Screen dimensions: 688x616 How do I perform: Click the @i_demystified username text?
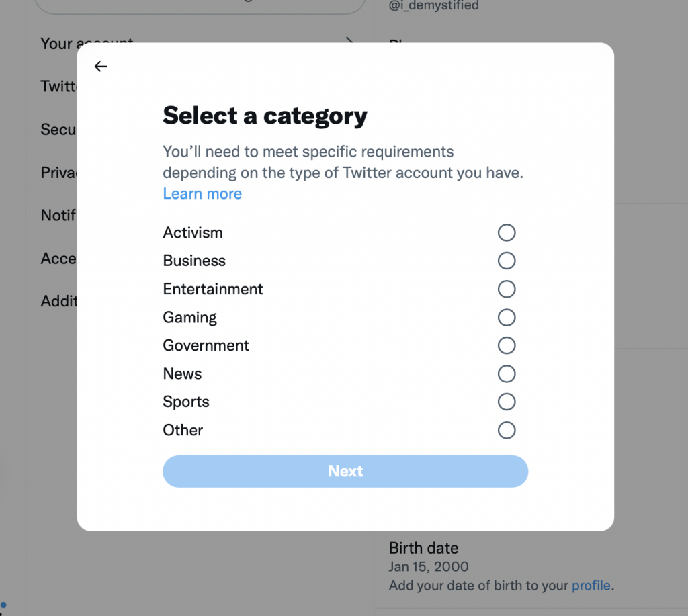point(434,5)
